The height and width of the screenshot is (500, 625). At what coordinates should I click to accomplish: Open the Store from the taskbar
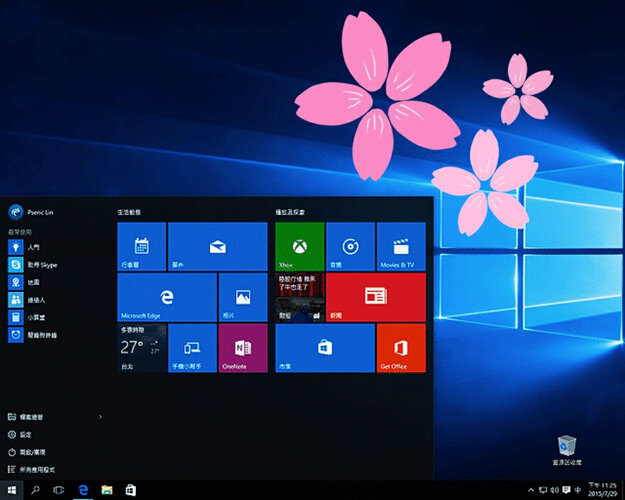130,490
